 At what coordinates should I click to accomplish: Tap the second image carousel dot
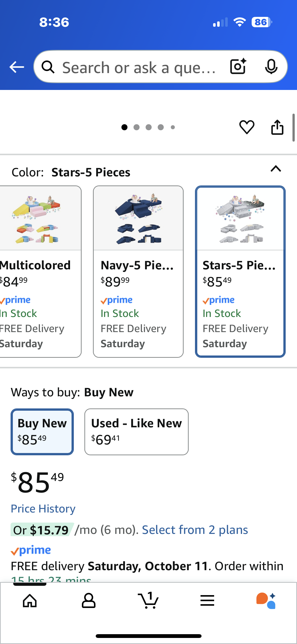[x=137, y=127]
